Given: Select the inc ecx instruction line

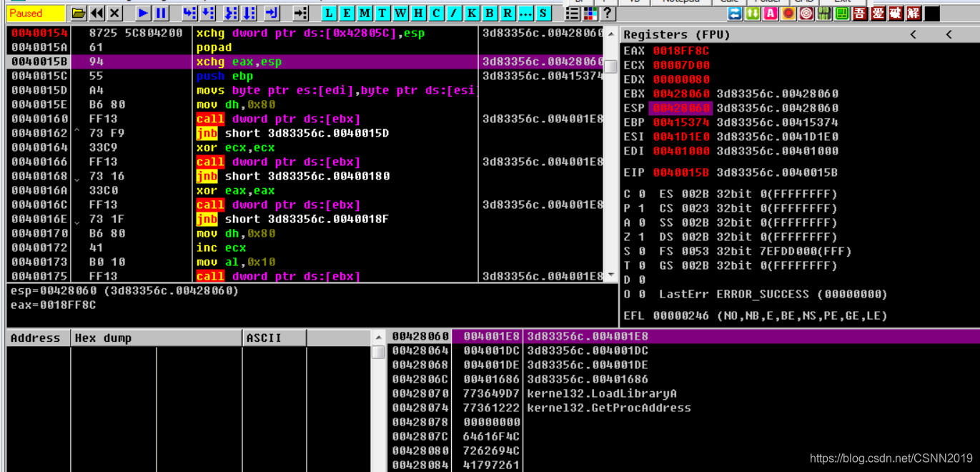Looking at the screenshot, I should (305, 247).
